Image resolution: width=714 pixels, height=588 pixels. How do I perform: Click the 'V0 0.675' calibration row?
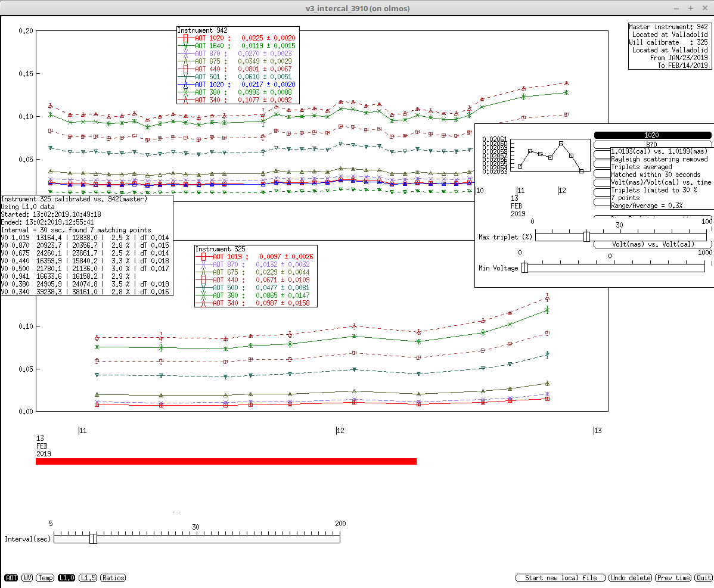(x=85, y=253)
